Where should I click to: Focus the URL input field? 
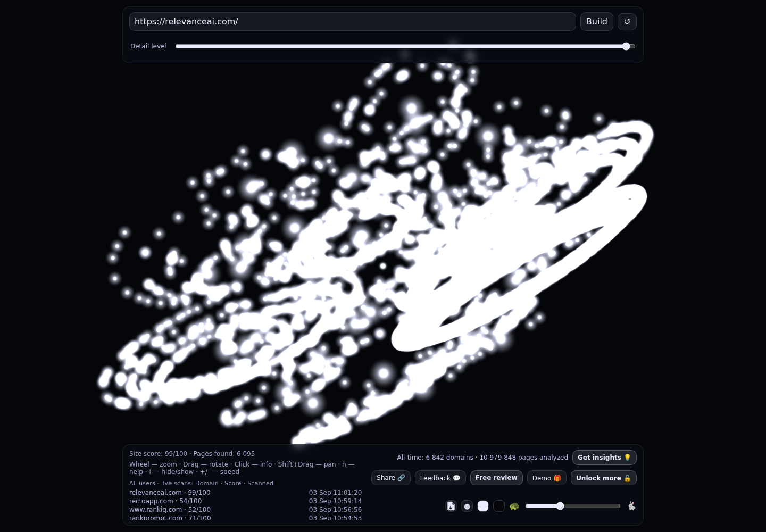click(x=353, y=22)
